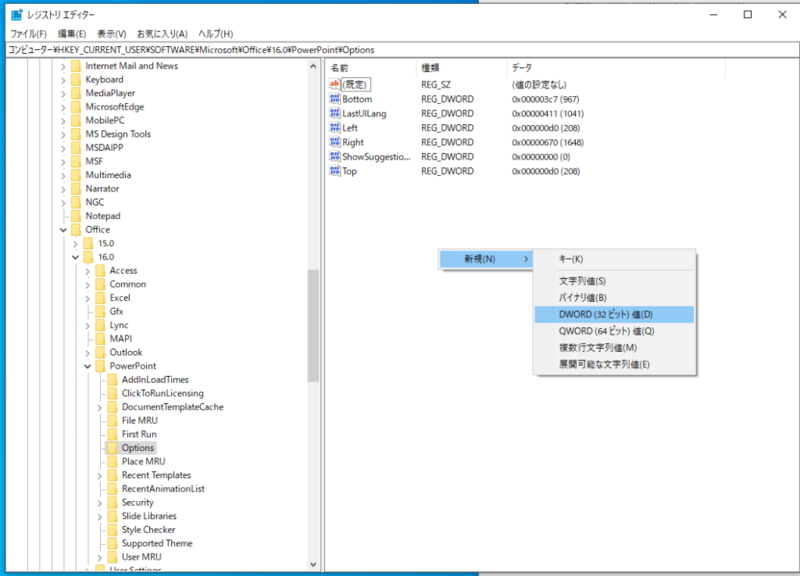The height and width of the screenshot is (576, 800).
Task: Click the tree pane scroll-up arrow
Action: click(313, 67)
